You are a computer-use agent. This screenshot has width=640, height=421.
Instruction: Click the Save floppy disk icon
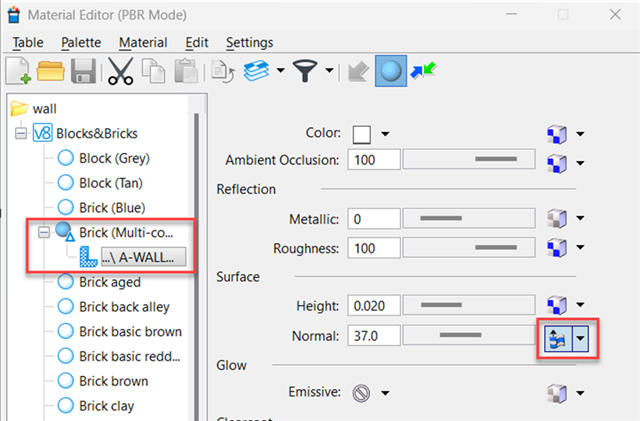[84, 71]
